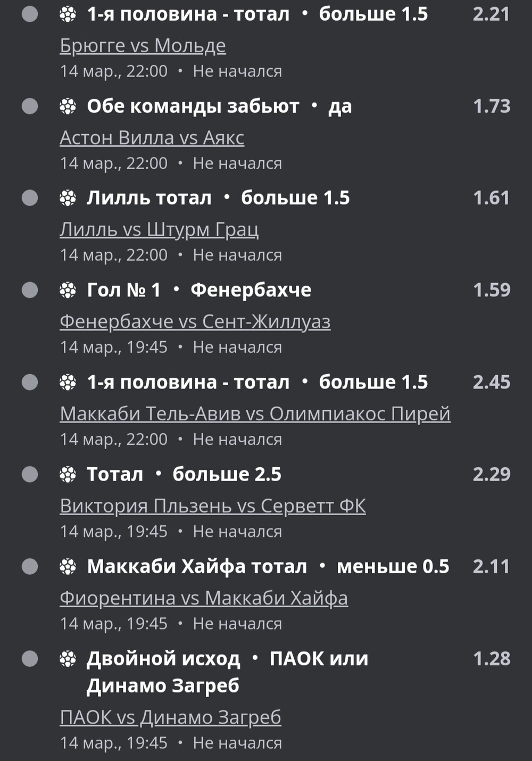Click soccer ball icon next to Обе команды забьют
Image resolution: width=532 pixels, height=761 pixels.
(x=68, y=106)
